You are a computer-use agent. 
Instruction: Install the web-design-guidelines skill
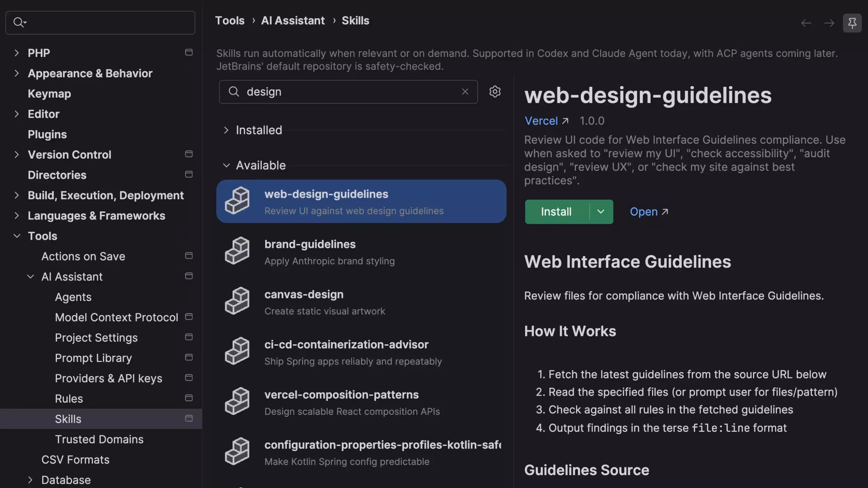(556, 212)
